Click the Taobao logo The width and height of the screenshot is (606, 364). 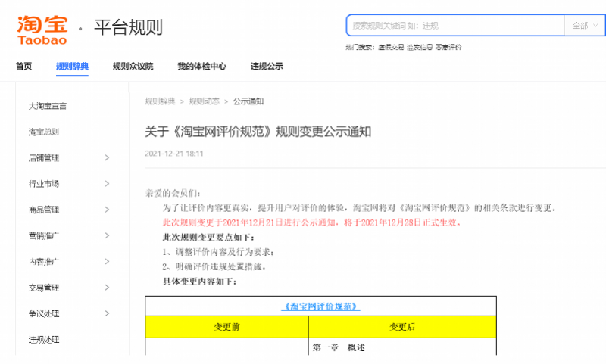[x=42, y=30]
